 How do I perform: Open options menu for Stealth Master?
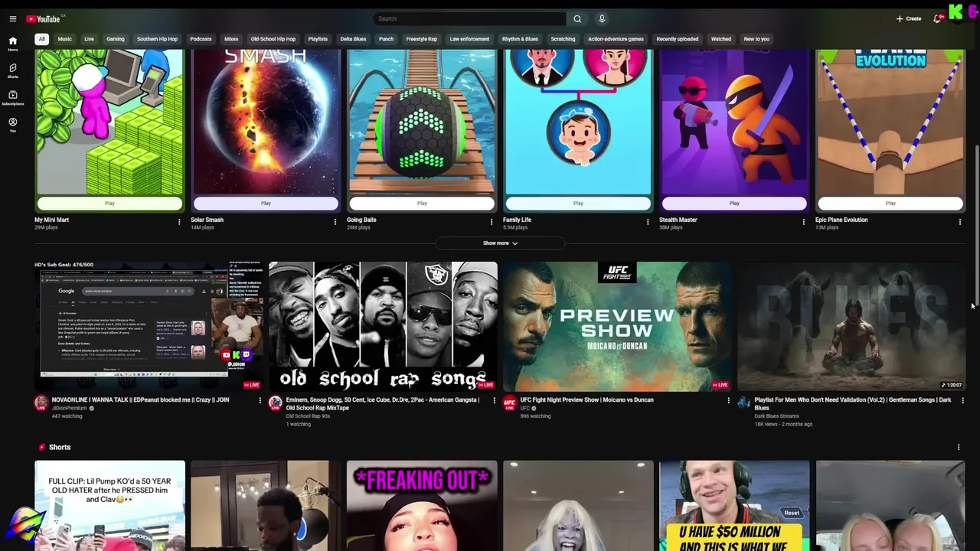point(804,222)
